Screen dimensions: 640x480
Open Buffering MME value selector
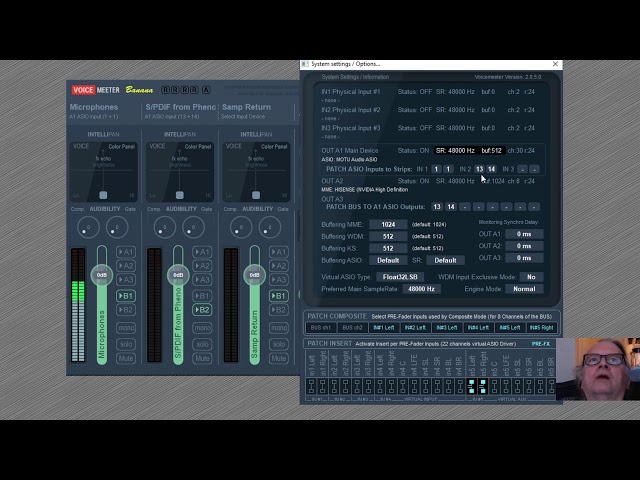tap(388, 224)
